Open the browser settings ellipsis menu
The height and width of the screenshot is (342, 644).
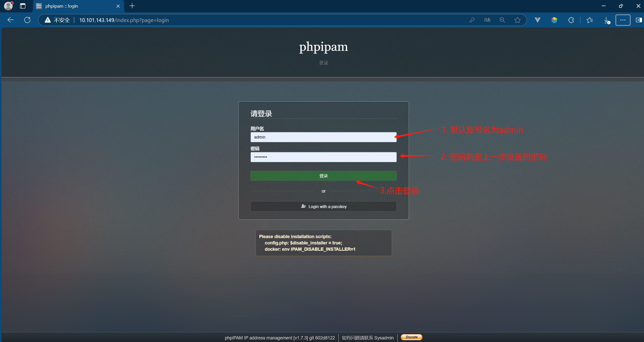[x=623, y=20]
